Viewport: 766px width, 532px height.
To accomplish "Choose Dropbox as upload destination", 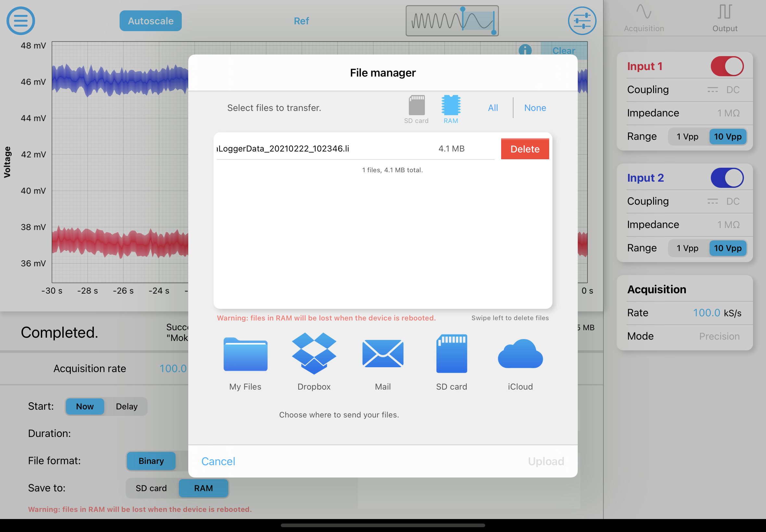I will [314, 362].
